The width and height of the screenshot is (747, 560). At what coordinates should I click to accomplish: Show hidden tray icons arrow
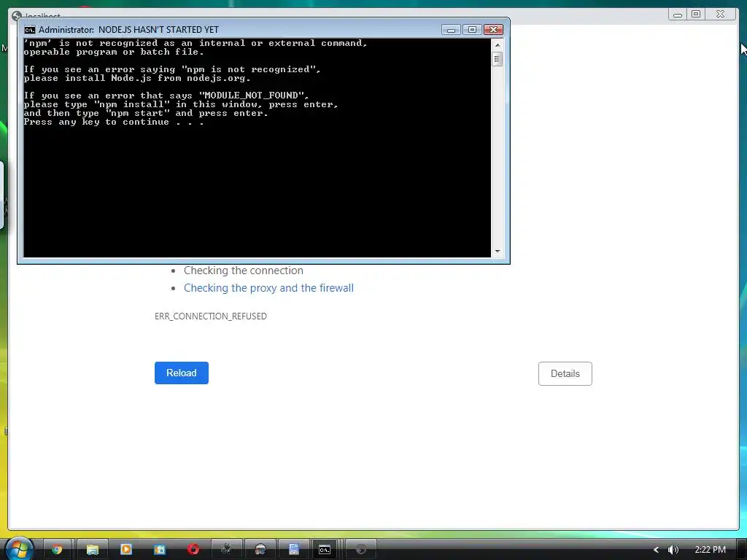coord(656,550)
